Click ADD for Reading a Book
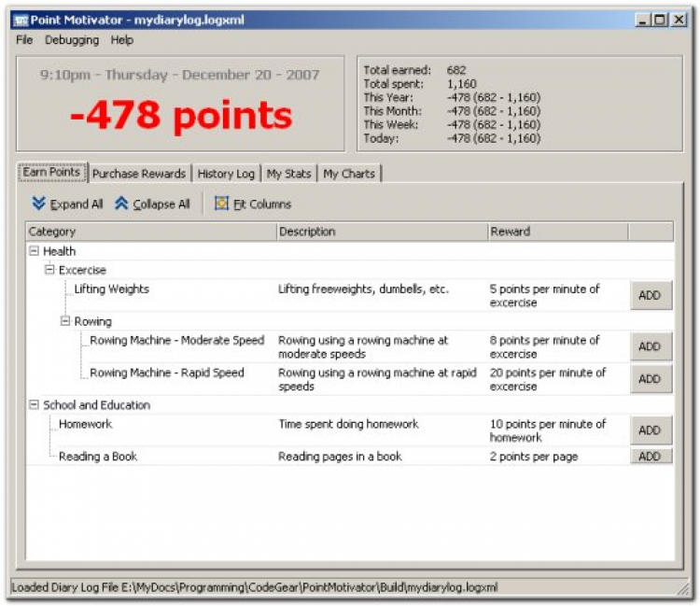The height and width of the screenshot is (606, 700). pos(651,457)
